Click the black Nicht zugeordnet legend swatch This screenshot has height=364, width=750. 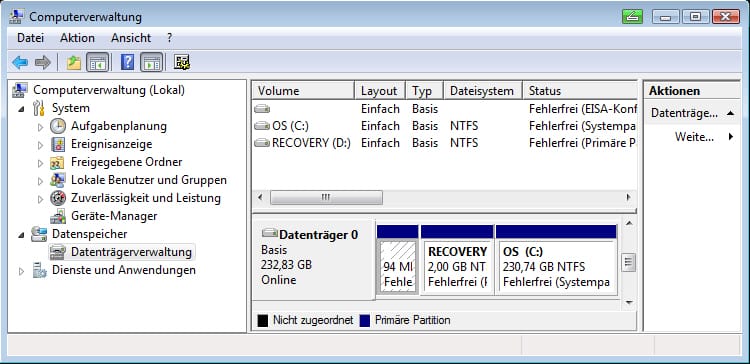pos(263,320)
